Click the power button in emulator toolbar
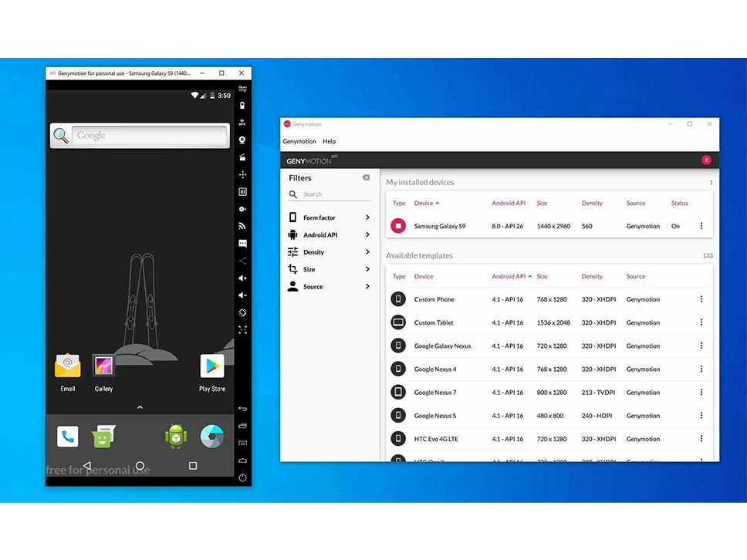The image size is (747, 560). pos(242,477)
